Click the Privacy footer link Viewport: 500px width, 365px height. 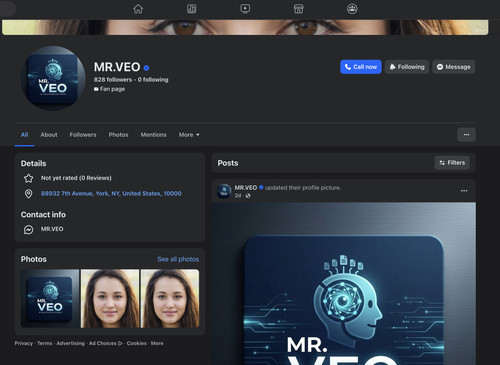coord(23,343)
